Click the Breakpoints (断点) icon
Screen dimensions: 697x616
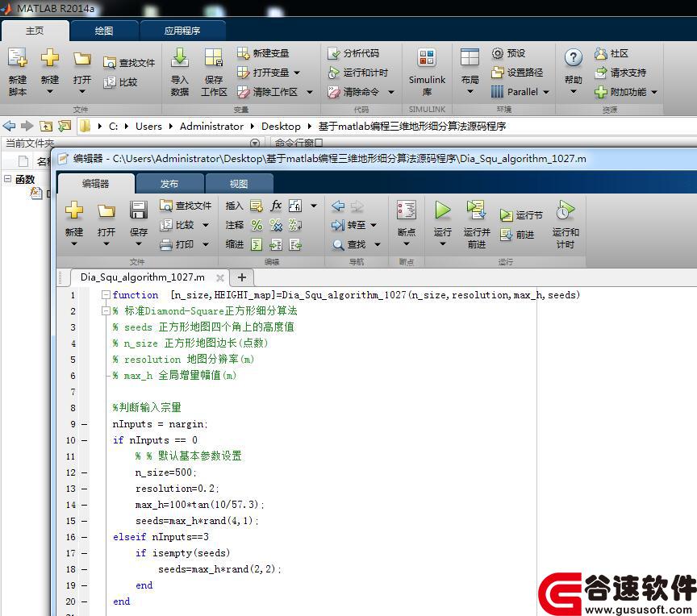pyautogui.click(x=407, y=210)
